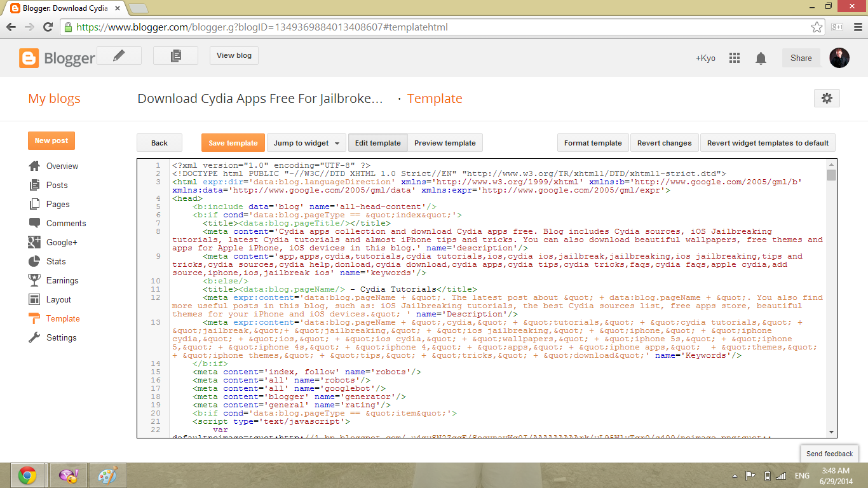Open the Google apps grid launcher
Image resolution: width=868 pixels, height=488 pixels.
[x=734, y=58]
